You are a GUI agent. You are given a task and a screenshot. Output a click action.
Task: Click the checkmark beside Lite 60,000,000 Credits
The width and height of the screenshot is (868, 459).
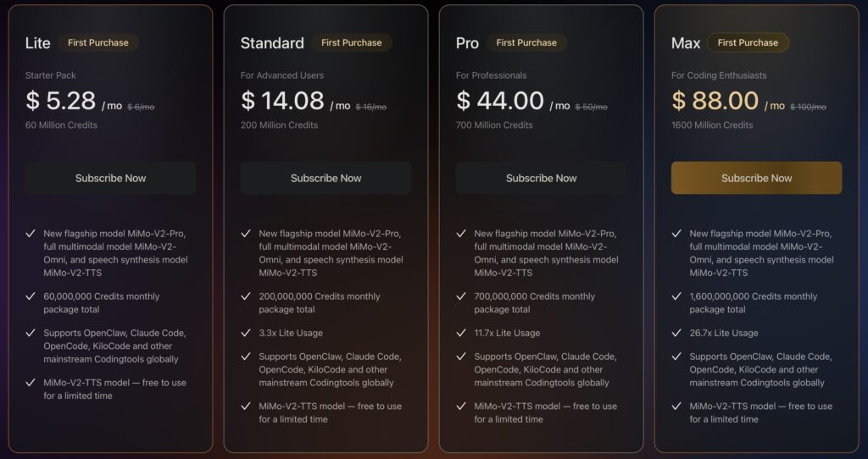pos(31,296)
